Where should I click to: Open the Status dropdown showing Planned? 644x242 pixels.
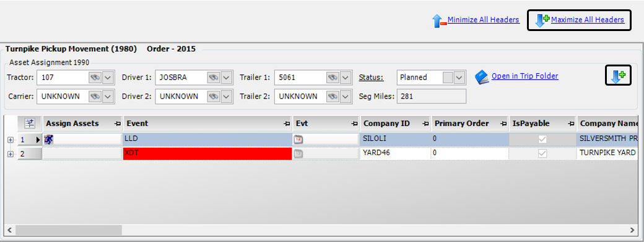point(459,78)
